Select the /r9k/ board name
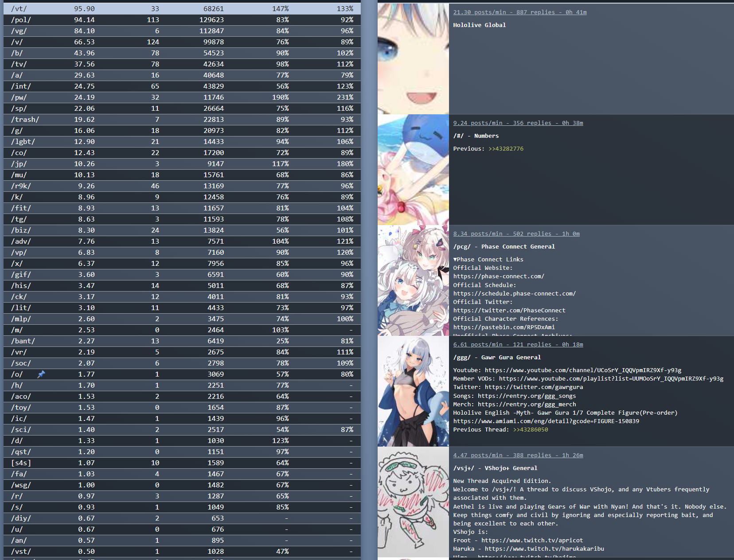The width and height of the screenshot is (734, 560). pyautogui.click(x=21, y=186)
